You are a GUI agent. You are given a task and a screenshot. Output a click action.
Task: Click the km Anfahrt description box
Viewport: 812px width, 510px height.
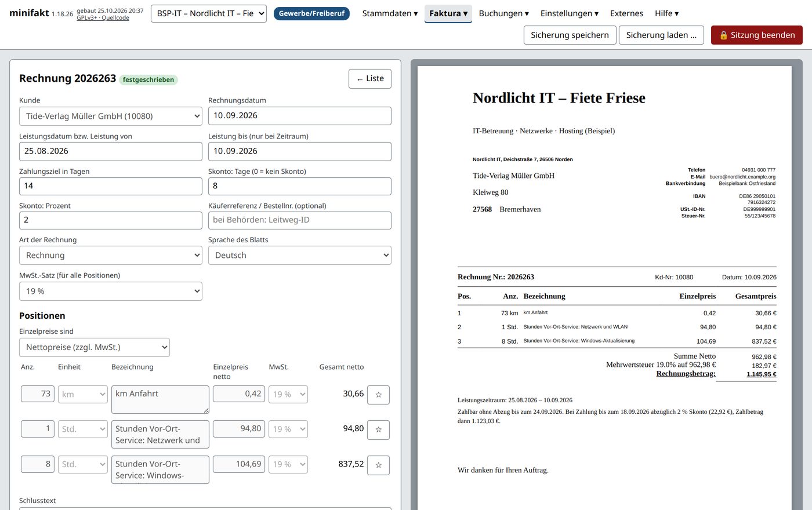tap(160, 400)
